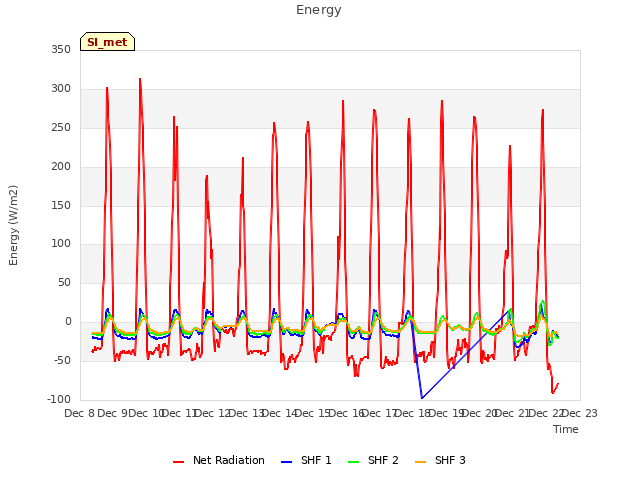640x480 pixels.
Task: Toggle the SHF 3 legend entry
Action: (x=440, y=460)
